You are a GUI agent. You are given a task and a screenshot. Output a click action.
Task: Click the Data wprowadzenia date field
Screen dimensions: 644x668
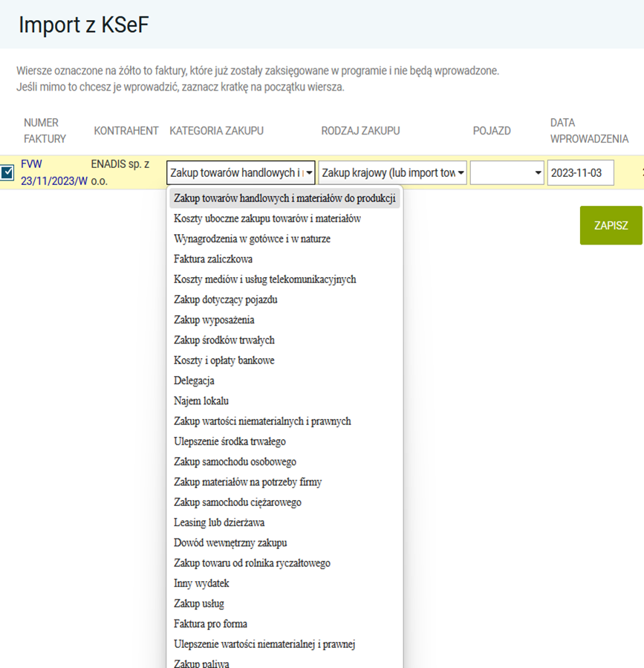[580, 173]
